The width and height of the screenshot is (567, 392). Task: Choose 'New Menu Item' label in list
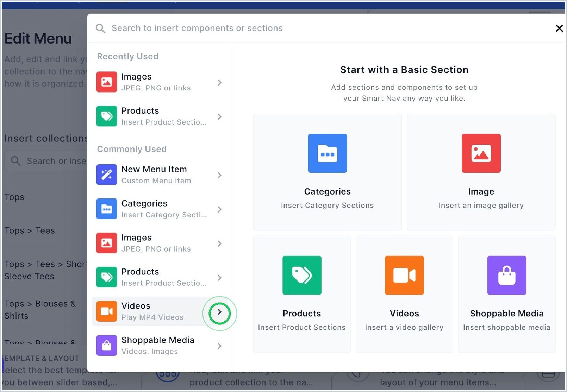click(x=154, y=169)
